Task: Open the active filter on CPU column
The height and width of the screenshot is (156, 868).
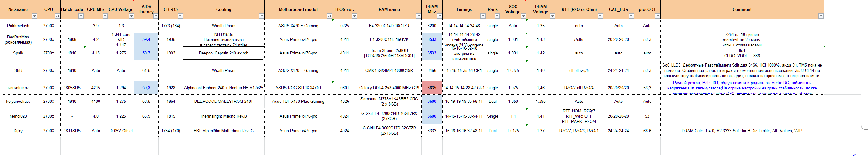Action: (x=58, y=16)
